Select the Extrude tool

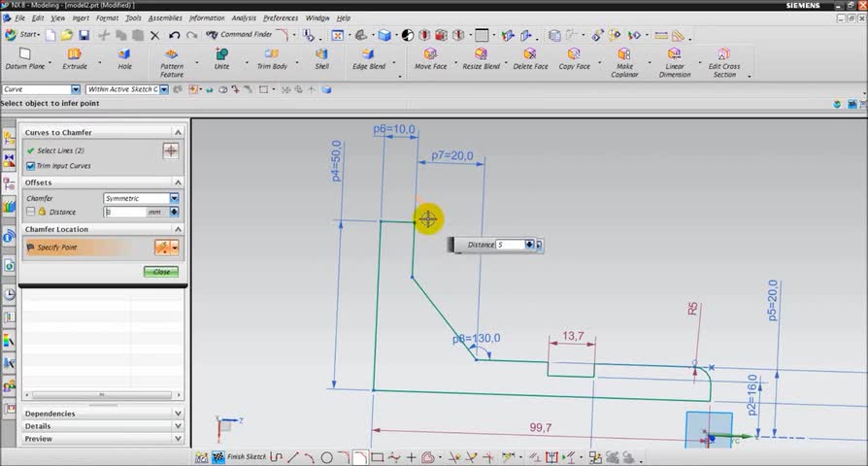(x=75, y=58)
